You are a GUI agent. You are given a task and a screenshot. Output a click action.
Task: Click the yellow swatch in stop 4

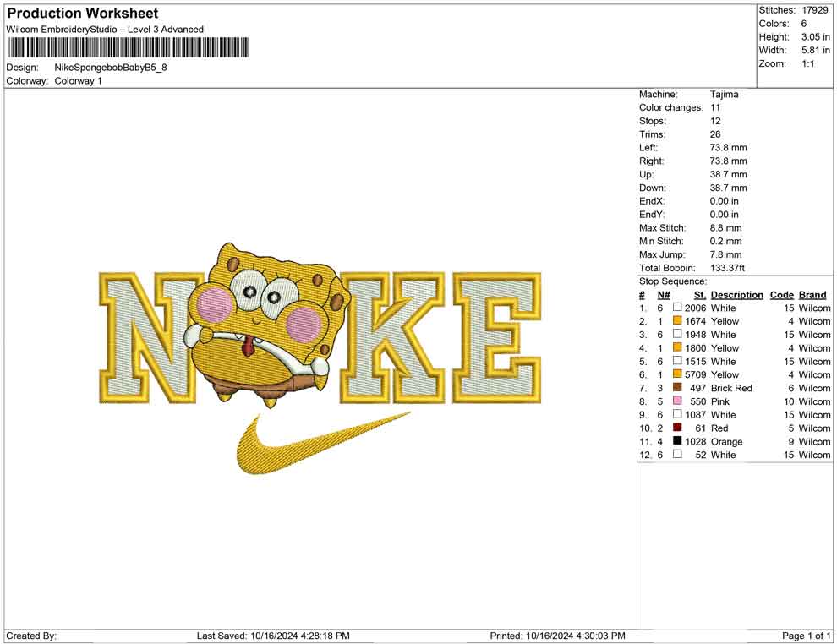(677, 347)
